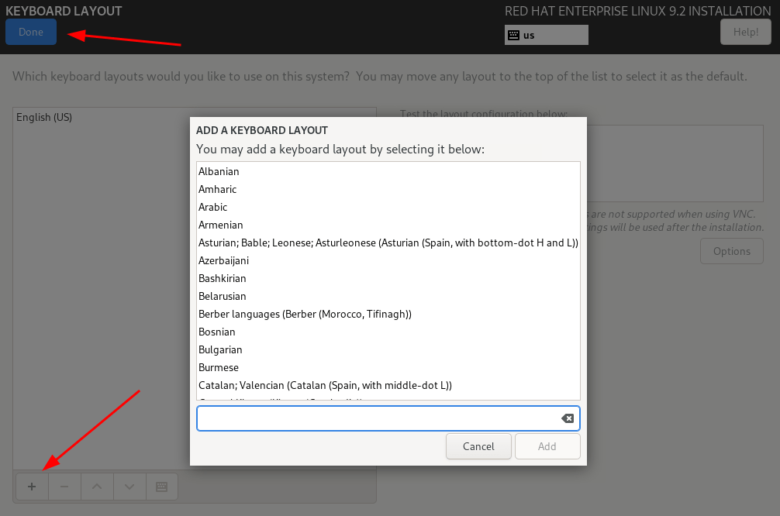This screenshot has height=516, width=780.
Task: Select Burmese from the list
Action: pyautogui.click(x=388, y=368)
